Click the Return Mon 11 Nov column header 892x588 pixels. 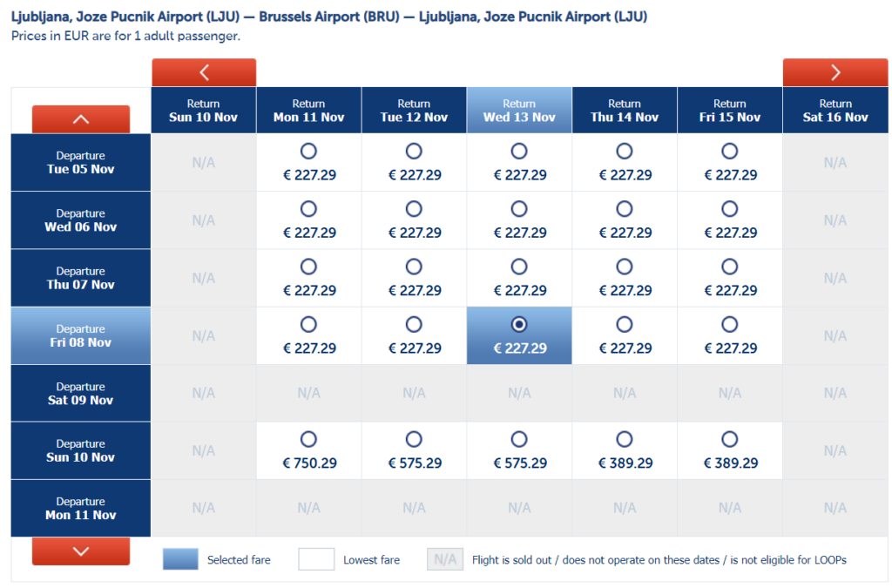pos(308,111)
